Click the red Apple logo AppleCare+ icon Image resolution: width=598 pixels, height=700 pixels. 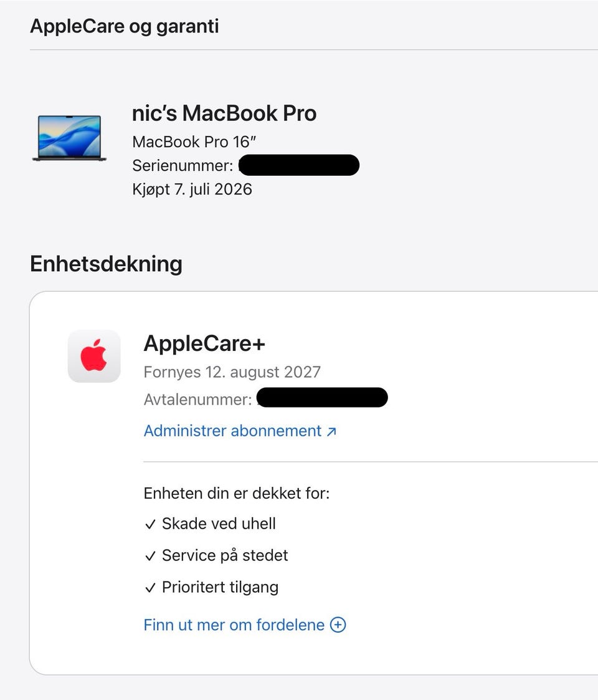coord(94,356)
